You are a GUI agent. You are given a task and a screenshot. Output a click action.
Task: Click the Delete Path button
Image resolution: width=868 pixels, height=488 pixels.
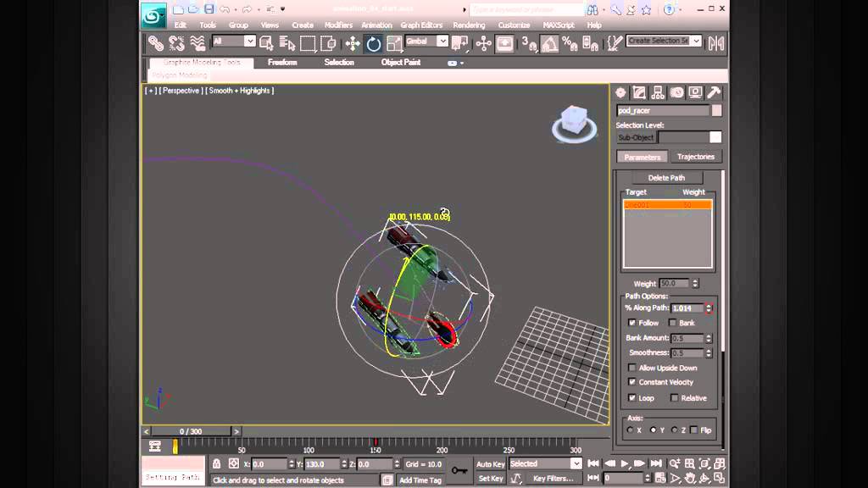click(666, 178)
